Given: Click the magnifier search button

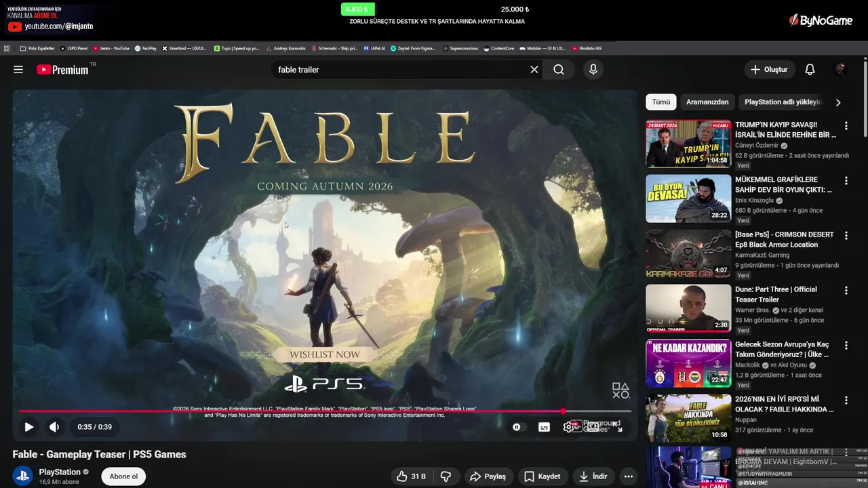Looking at the screenshot, I should (558, 70).
